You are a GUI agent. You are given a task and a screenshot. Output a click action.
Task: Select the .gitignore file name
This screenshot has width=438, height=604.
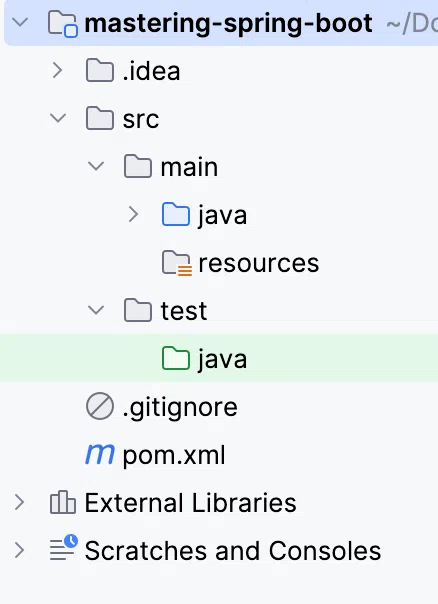[x=180, y=408]
